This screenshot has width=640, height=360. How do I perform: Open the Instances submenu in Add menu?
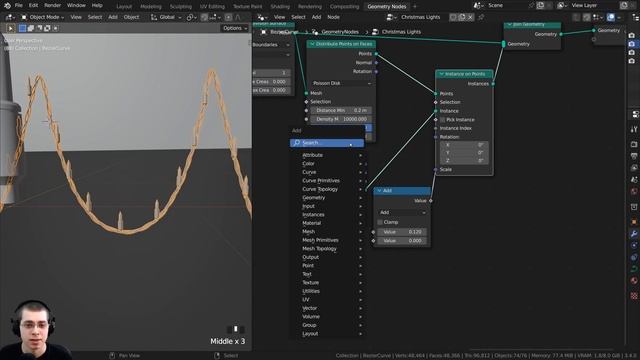328,214
